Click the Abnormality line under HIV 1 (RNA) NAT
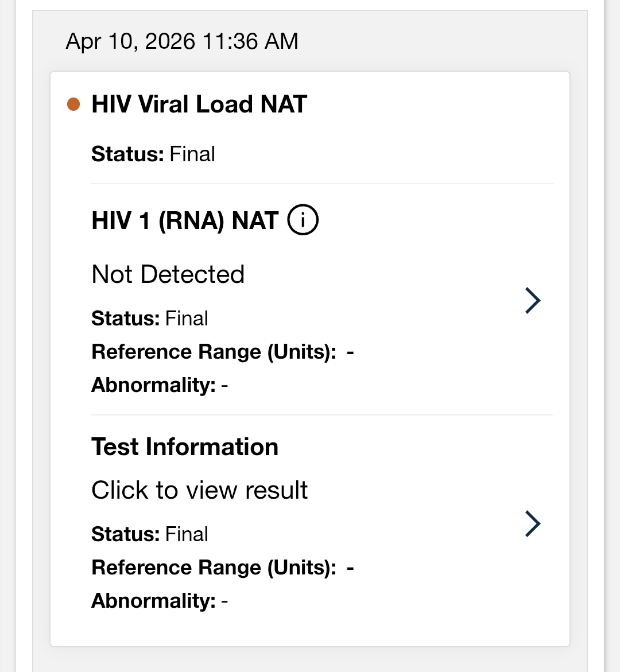Image resolution: width=620 pixels, height=672 pixels. point(160,385)
